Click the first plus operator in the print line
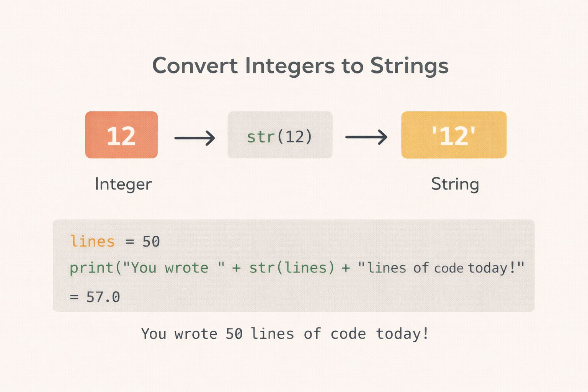Viewport: 588px width, 392px height. [x=236, y=268]
